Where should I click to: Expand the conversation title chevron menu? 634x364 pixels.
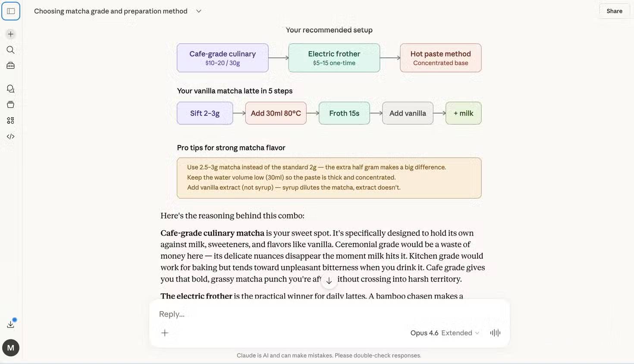click(x=199, y=11)
